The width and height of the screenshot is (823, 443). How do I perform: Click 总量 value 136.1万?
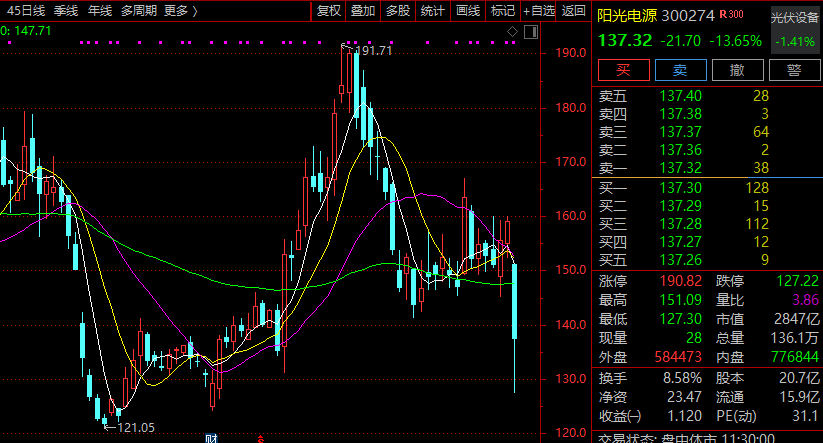[795, 338]
